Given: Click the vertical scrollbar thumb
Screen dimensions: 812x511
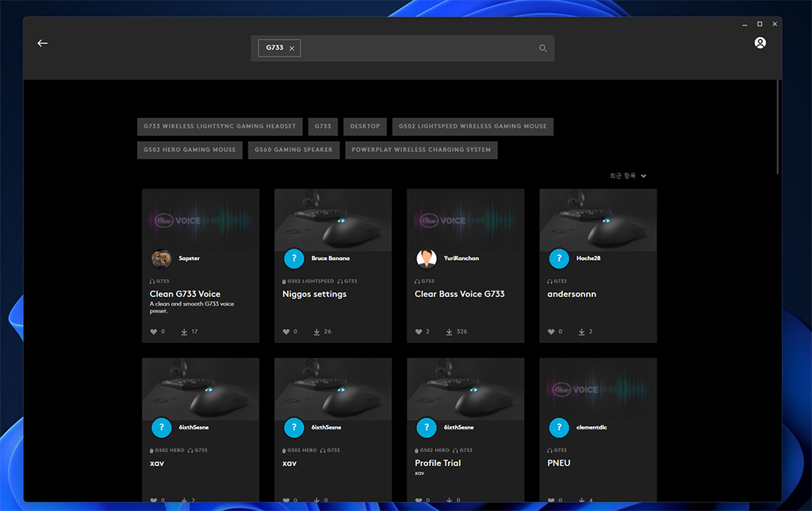Looking at the screenshot, I should pos(778,128).
